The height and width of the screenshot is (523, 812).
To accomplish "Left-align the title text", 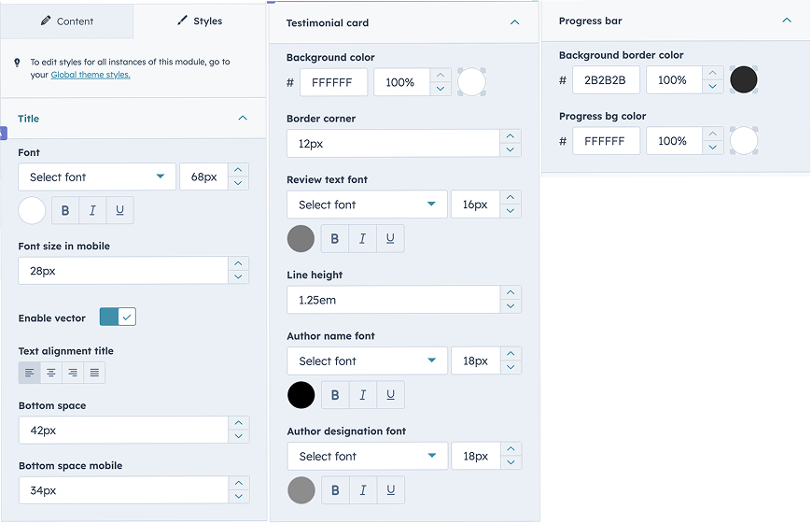I will pyautogui.click(x=30, y=374).
